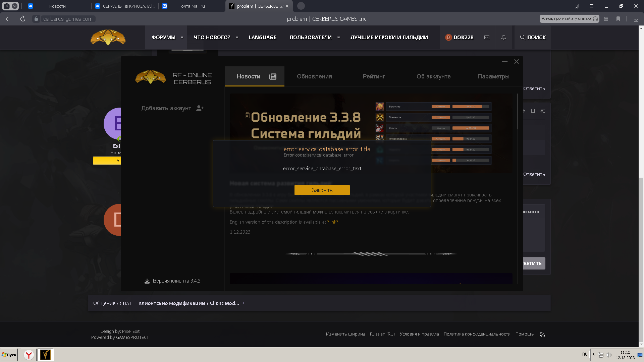Open Клиентские модификации / Client Mod breadcrumb
The image size is (644, 362).
click(x=189, y=303)
